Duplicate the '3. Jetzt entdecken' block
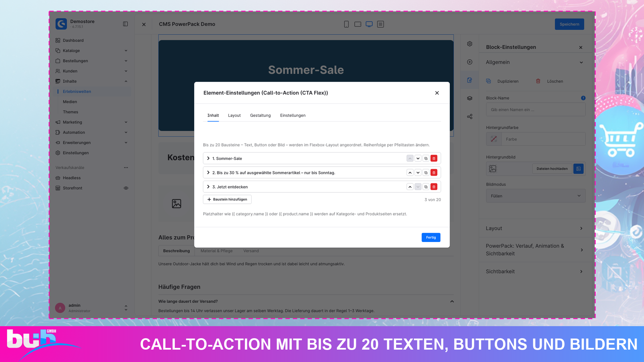Viewport: 644px width, 362px height. click(426, 187)
